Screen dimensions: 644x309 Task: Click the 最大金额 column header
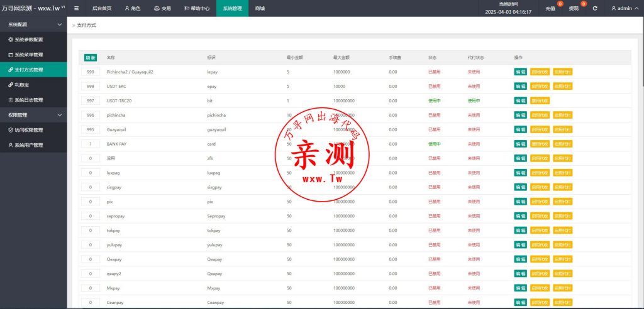click(x=341, y=58)
